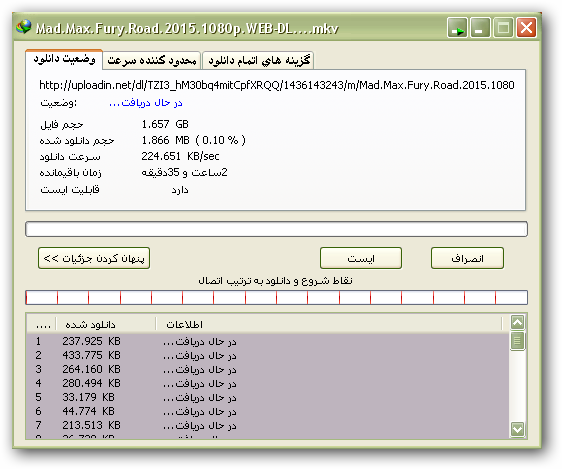The height and width of the screenshot is (469, 562).
Task: Click the نقاط شروع و دانلود caption
Action: click(x=275, y=280)
